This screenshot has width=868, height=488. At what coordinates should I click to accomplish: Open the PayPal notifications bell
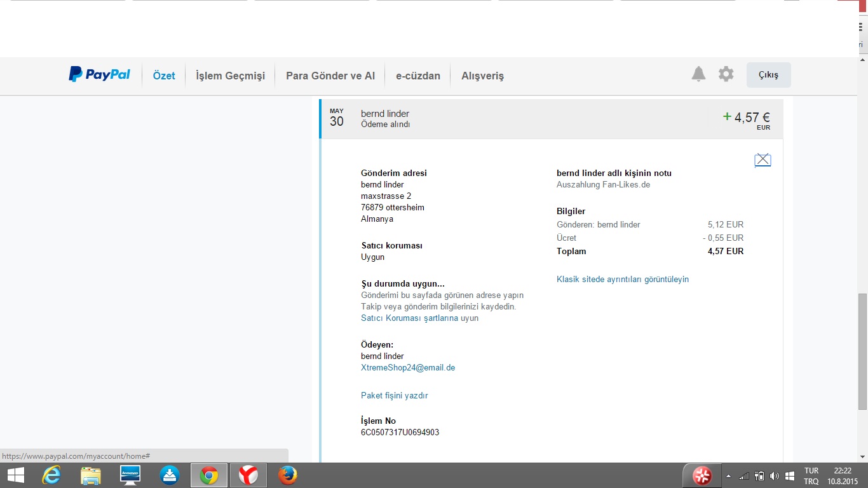pyautogui.click(x=698, y=74)
